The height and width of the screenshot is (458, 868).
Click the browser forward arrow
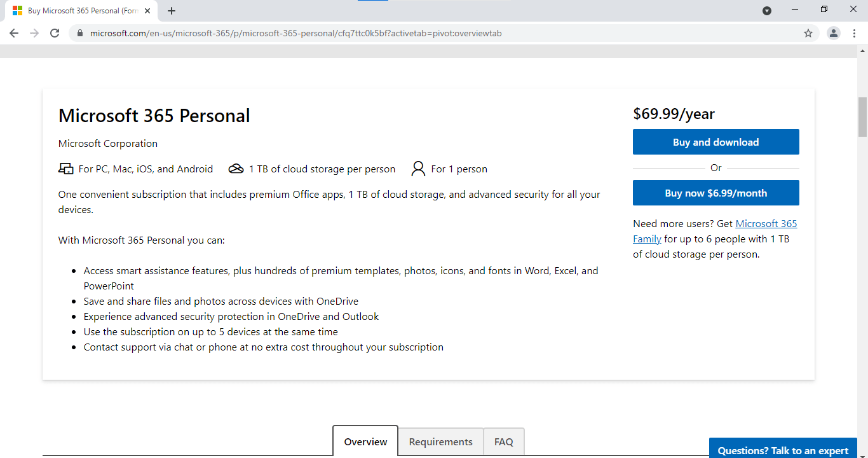pyautogui.click(x=34, y=33)
